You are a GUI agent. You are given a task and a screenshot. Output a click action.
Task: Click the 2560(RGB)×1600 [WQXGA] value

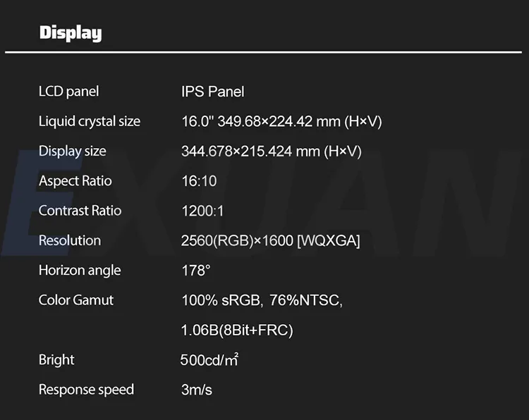(x=271, y=241)
